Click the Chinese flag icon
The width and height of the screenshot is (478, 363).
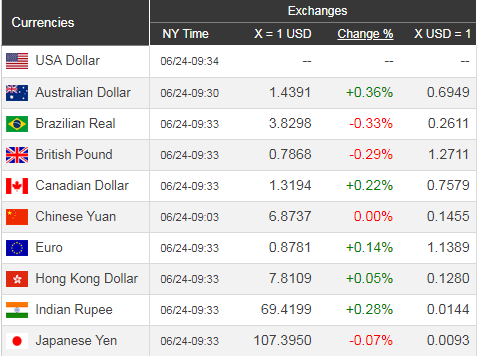point(17,217)
